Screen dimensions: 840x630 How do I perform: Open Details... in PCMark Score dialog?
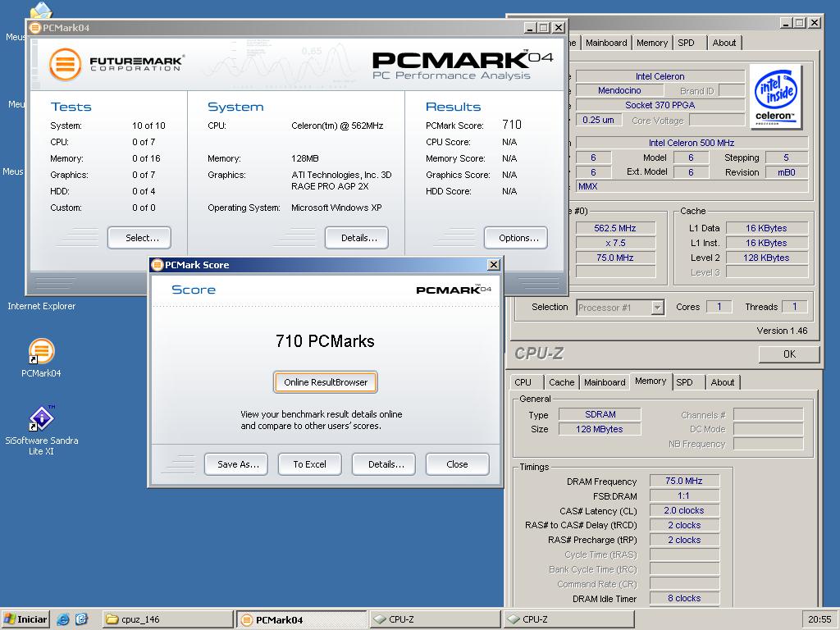pyautogui.click(x=384, y=464)
